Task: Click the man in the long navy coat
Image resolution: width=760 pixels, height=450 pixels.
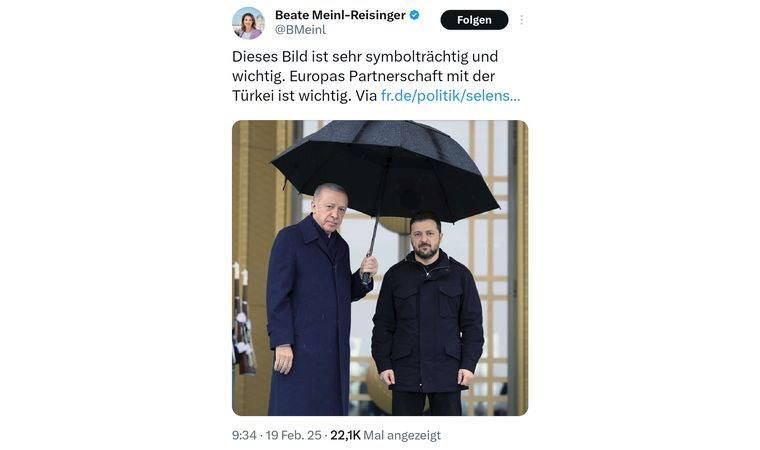Action: (315, 301)
